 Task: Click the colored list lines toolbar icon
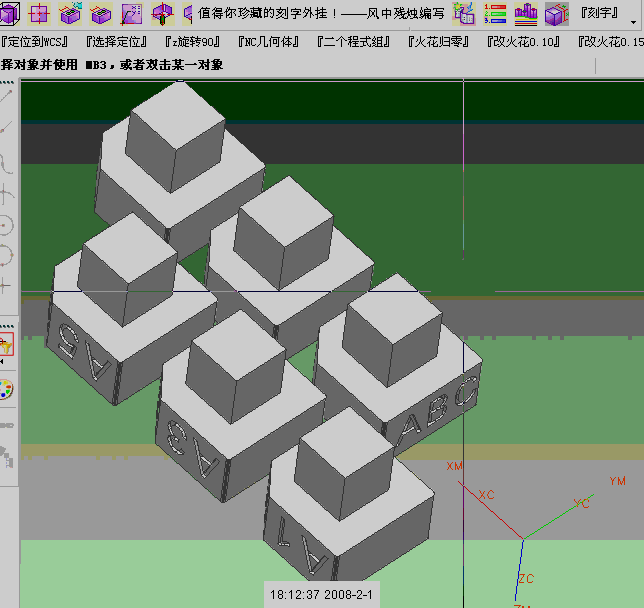495,14
